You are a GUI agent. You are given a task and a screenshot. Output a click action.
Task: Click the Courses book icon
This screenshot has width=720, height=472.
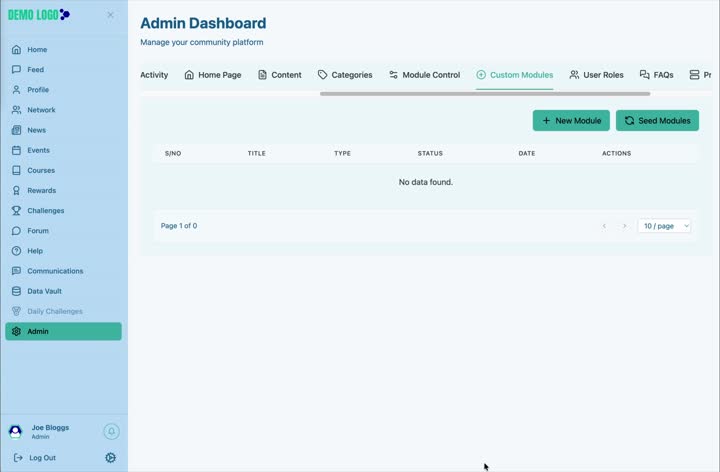(x=16, y=170)
